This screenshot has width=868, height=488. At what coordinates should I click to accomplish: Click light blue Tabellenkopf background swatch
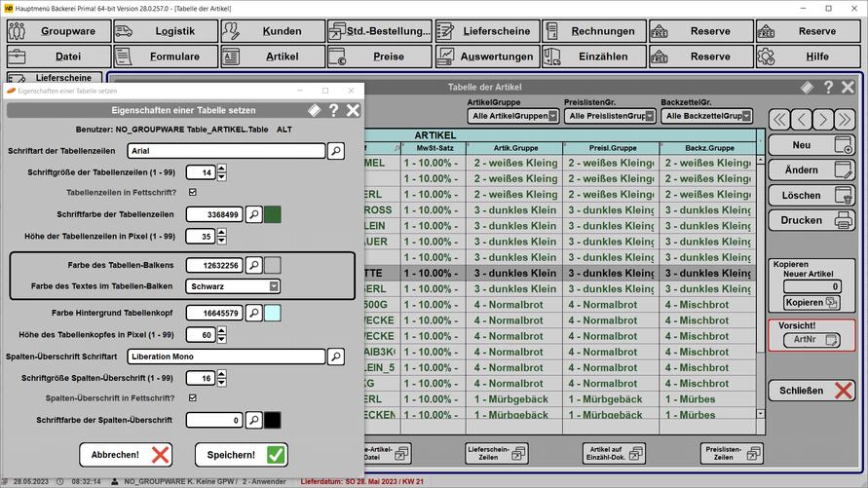(273, 314)
